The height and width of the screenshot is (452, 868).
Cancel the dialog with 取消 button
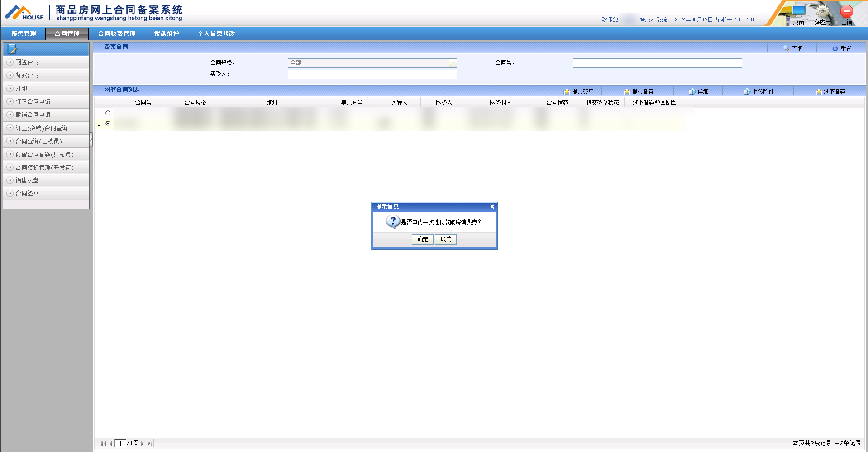446,239
